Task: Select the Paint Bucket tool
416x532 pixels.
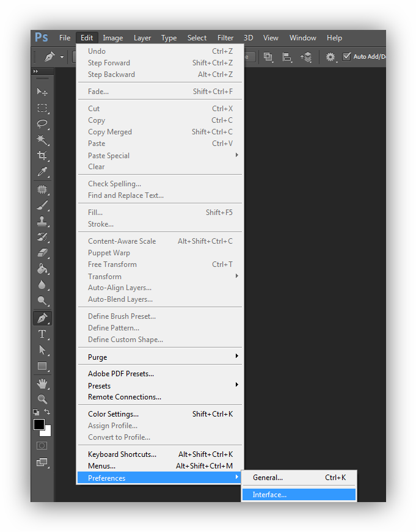Action: click(42, 269)
